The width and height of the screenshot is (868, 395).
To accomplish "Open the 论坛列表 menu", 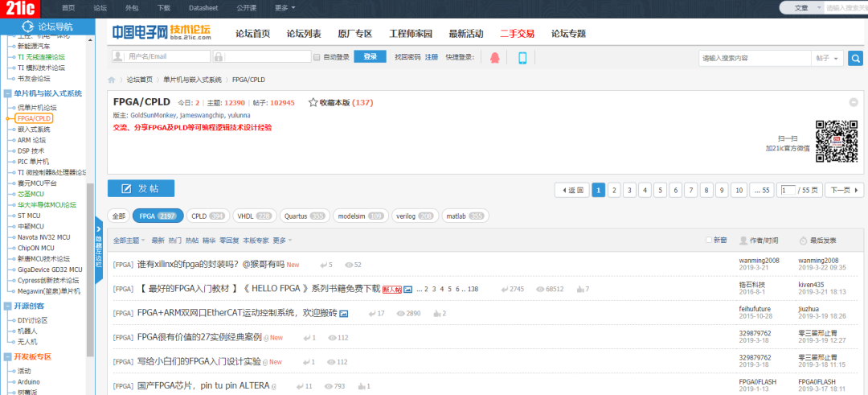I will pos(304,33).
